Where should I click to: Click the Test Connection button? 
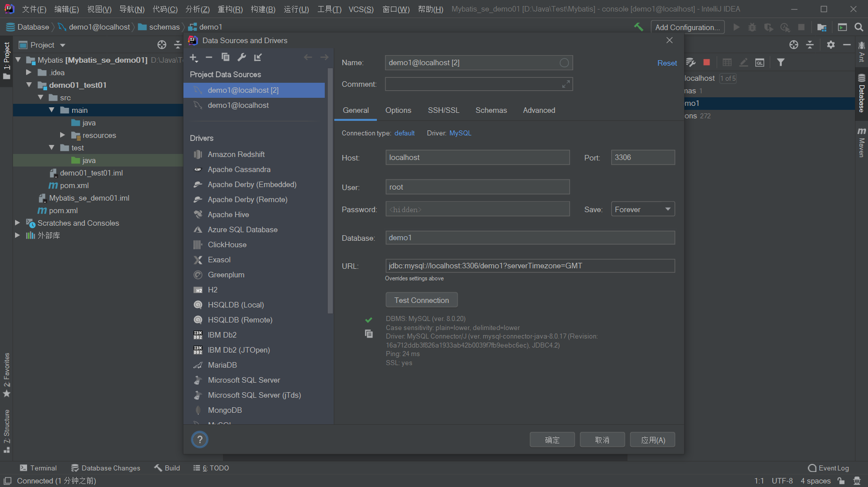tap(421, 300)
